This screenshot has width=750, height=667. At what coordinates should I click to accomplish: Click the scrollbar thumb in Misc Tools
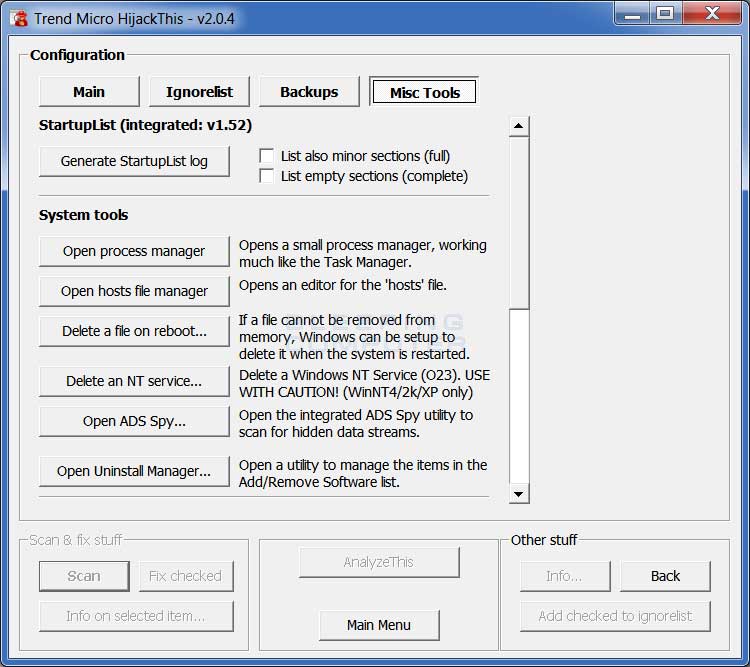point(518,222)
